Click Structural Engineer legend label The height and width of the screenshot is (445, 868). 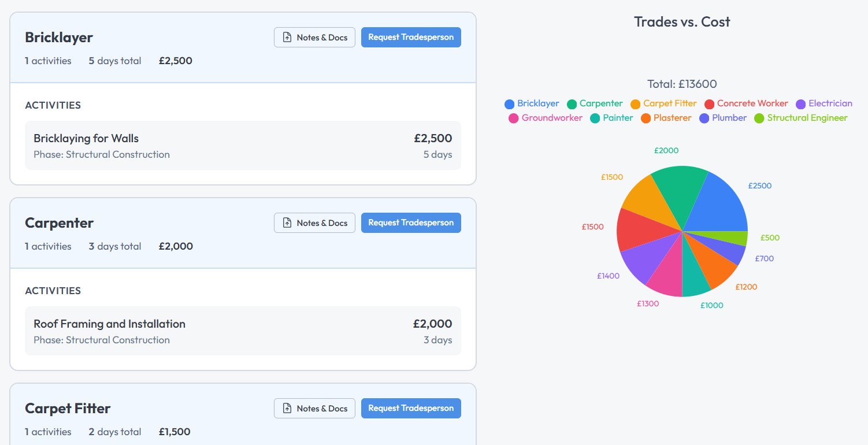pos(807,118)
